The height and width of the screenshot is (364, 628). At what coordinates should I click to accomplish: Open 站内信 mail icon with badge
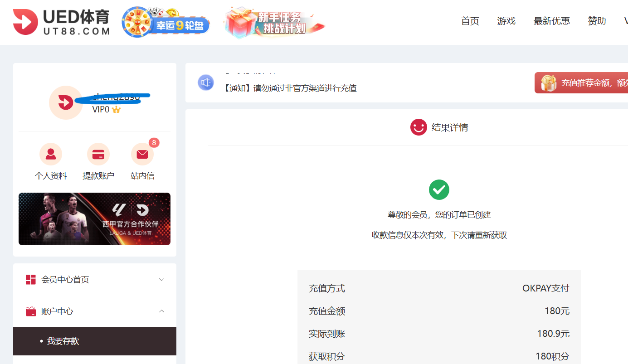(x=142, y=155)
